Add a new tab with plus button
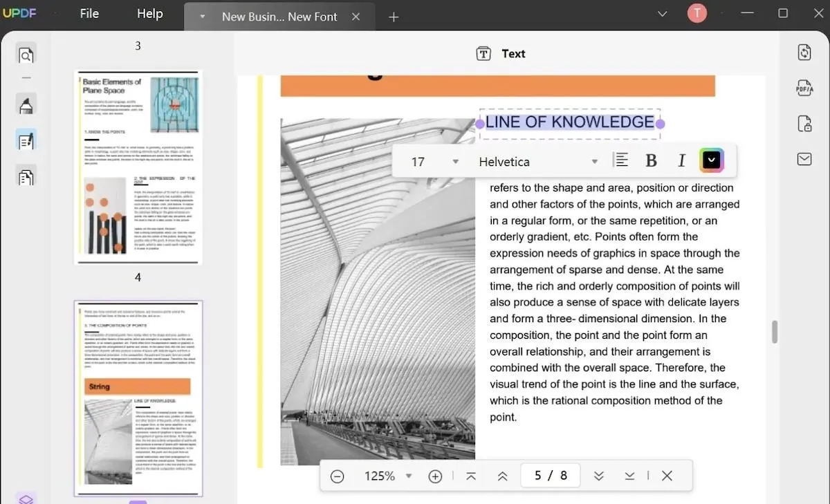This screenshot has width=830, height=504. tap(394, 17)
